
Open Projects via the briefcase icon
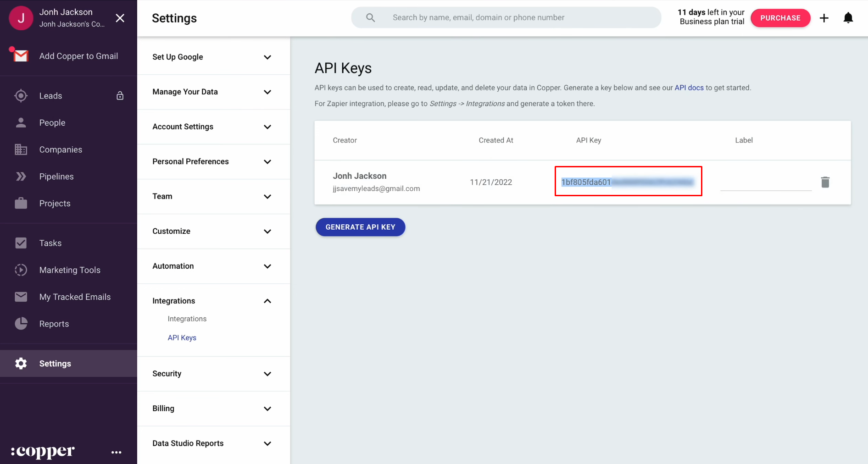click(x=21, y=203)
